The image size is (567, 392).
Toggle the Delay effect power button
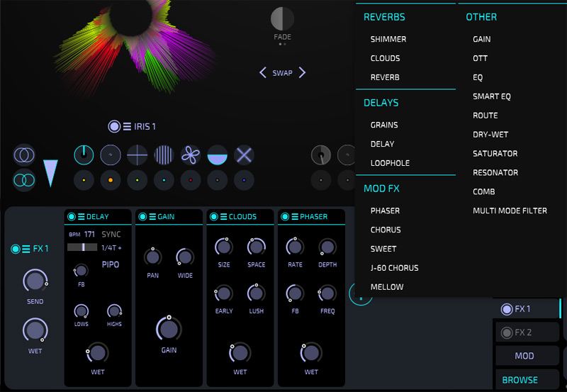point(71,217)
